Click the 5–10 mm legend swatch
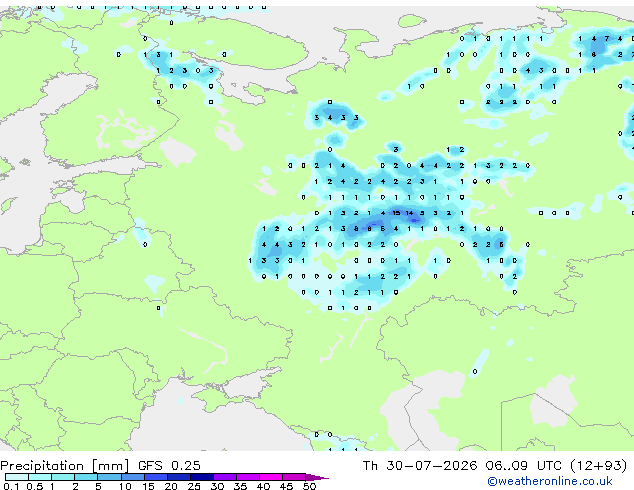 (109, 477)
